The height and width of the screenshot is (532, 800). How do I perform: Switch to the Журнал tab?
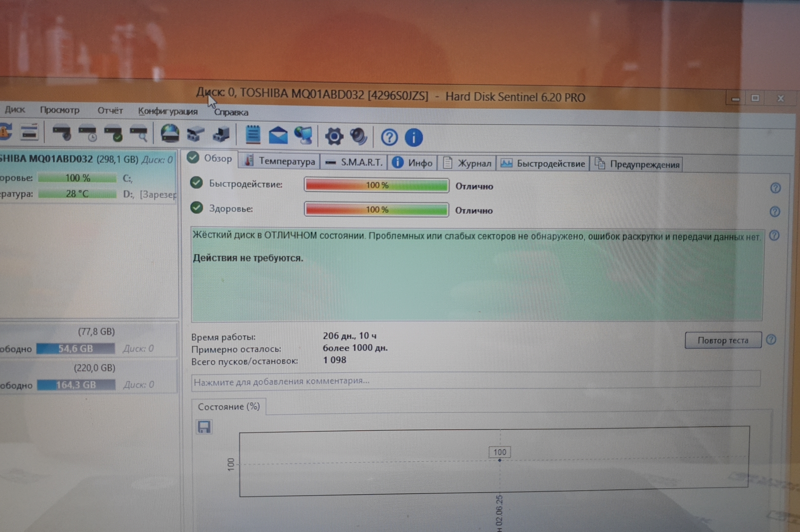coord(467,163)
